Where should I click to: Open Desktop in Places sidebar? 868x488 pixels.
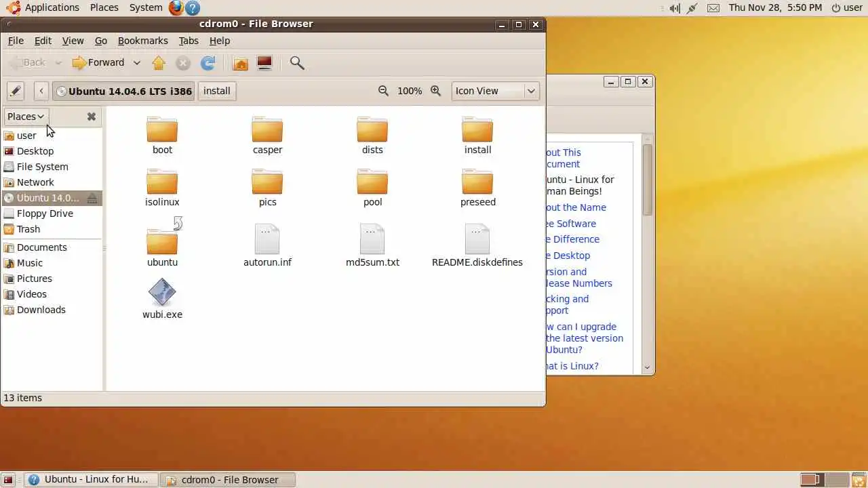(x=52, y=151)
